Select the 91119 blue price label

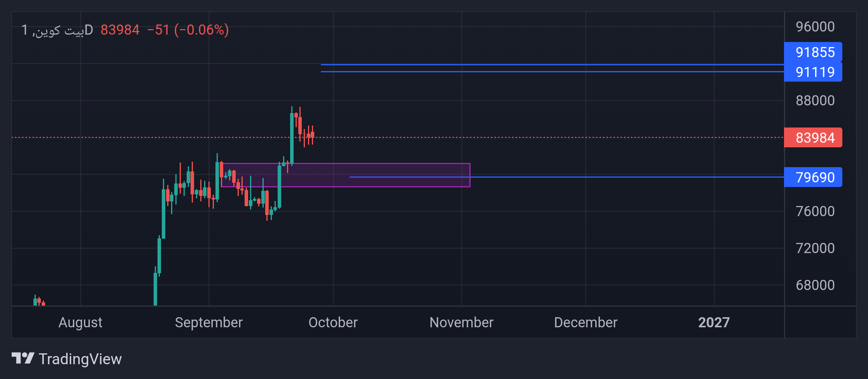pos(813,72)
